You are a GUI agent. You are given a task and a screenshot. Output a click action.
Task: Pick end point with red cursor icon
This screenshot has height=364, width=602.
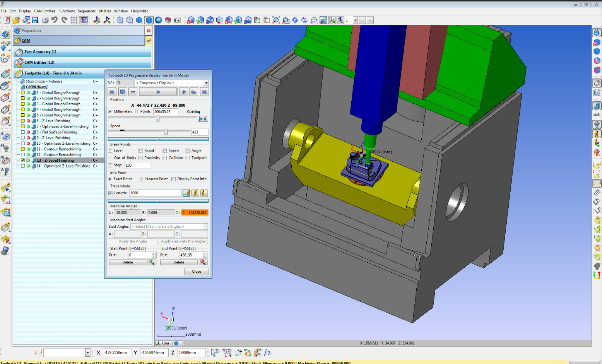pyautogui.click(x=203, y=262)
